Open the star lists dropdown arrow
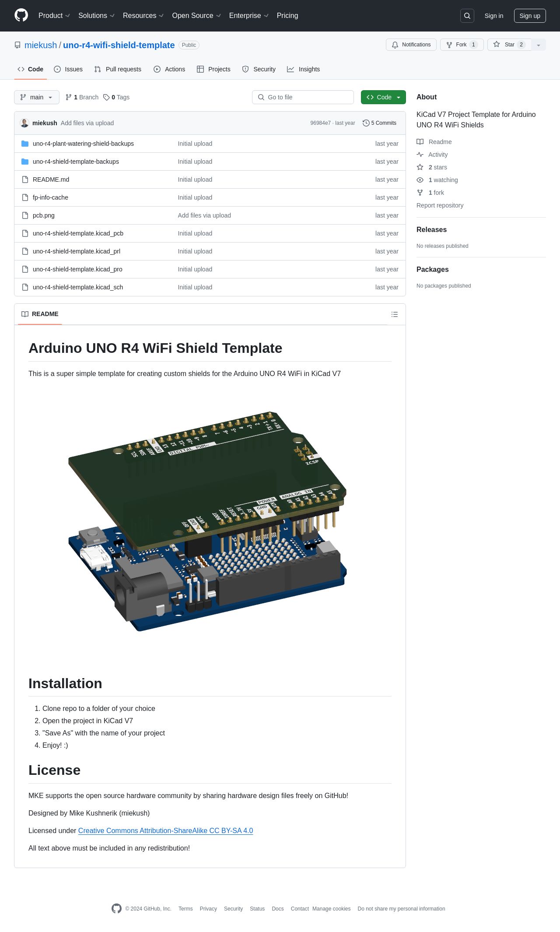 pos(539,45)
